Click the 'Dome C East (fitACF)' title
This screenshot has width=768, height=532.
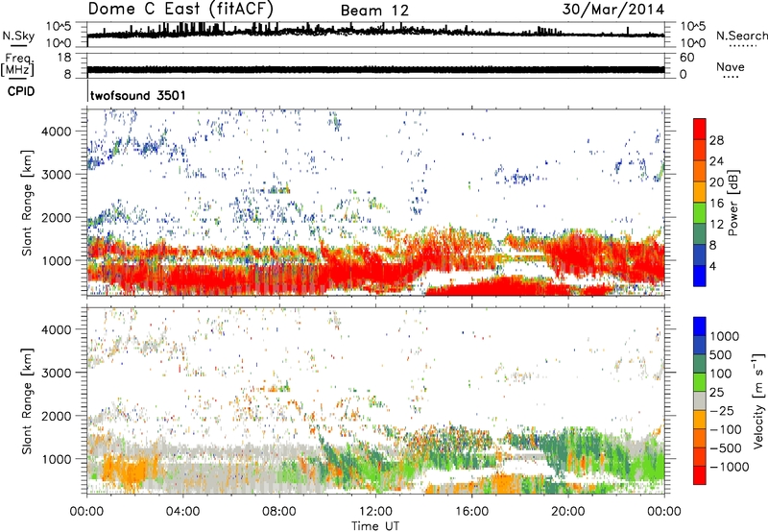[180, 9]
